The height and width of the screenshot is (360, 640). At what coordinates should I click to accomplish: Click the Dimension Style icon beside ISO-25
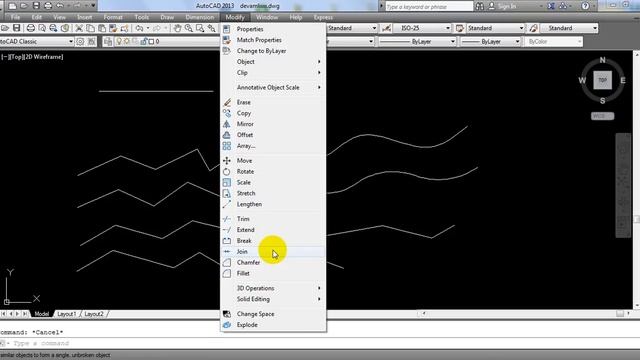(x=386, y=28)
